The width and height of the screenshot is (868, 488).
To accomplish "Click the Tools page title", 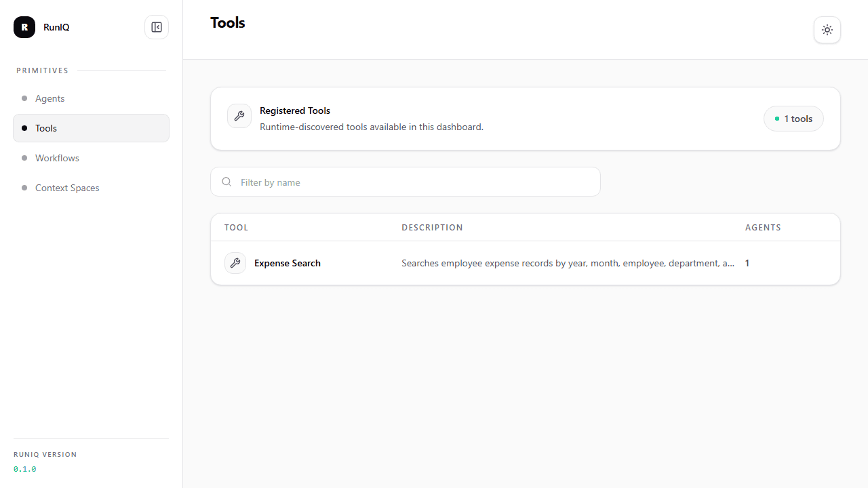I will (x=228, y=22).
